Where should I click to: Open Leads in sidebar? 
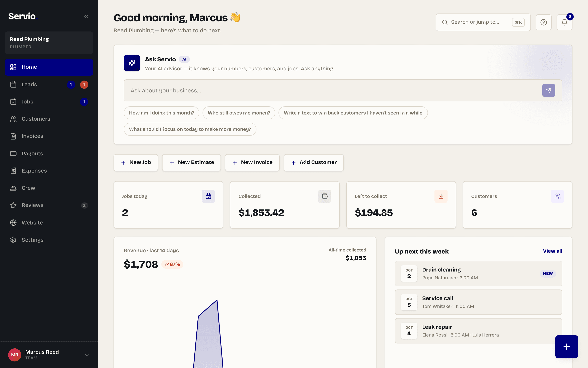click(x=49, y=84)
